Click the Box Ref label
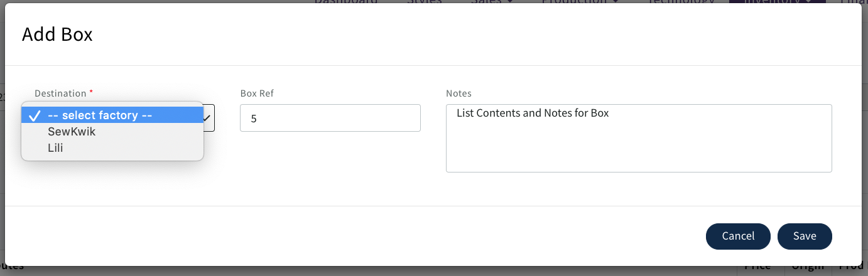 click(x=257, y=93)
